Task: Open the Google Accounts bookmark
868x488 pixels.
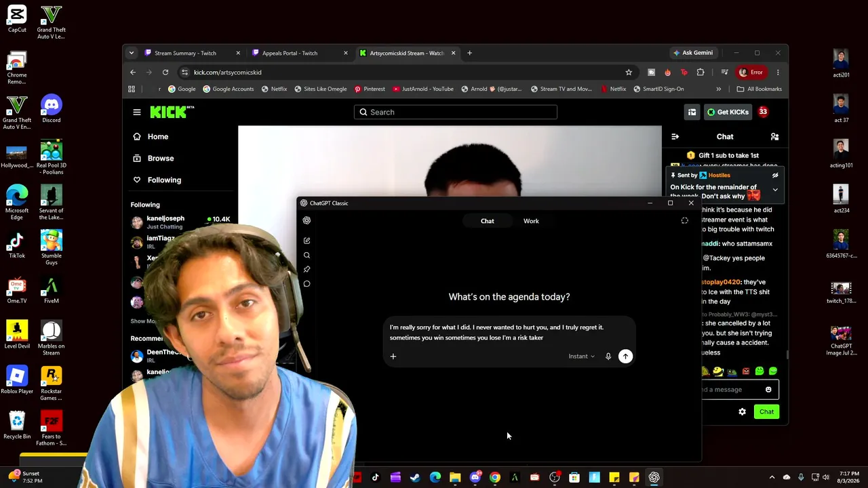Action: pyautogui.click(x=229, y=89)
